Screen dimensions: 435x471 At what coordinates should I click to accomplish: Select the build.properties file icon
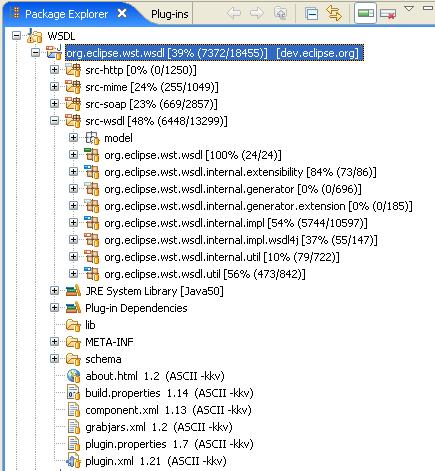[x=73, y=393]
